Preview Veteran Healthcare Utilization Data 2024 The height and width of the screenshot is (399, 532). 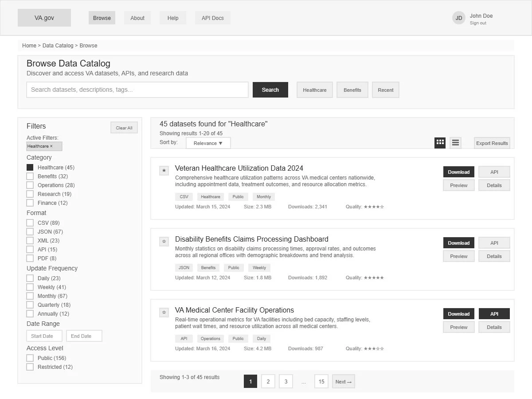coord(459,185)
